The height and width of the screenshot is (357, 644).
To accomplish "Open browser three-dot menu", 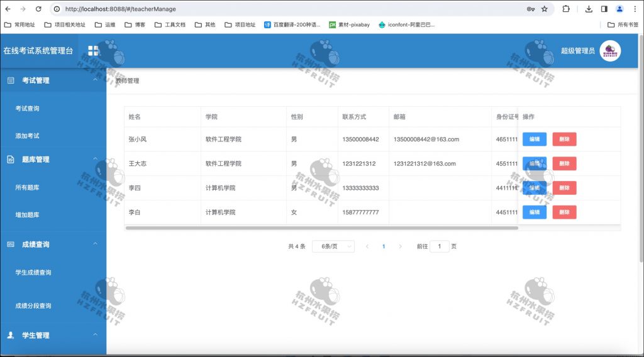I will pyautogui.click(x=635, y=9).
